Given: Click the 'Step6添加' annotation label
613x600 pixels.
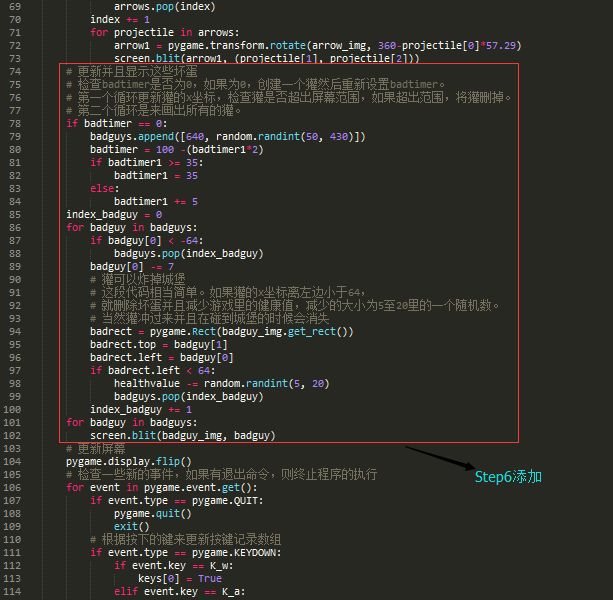Looking at the screenshot, I should 507,477.
